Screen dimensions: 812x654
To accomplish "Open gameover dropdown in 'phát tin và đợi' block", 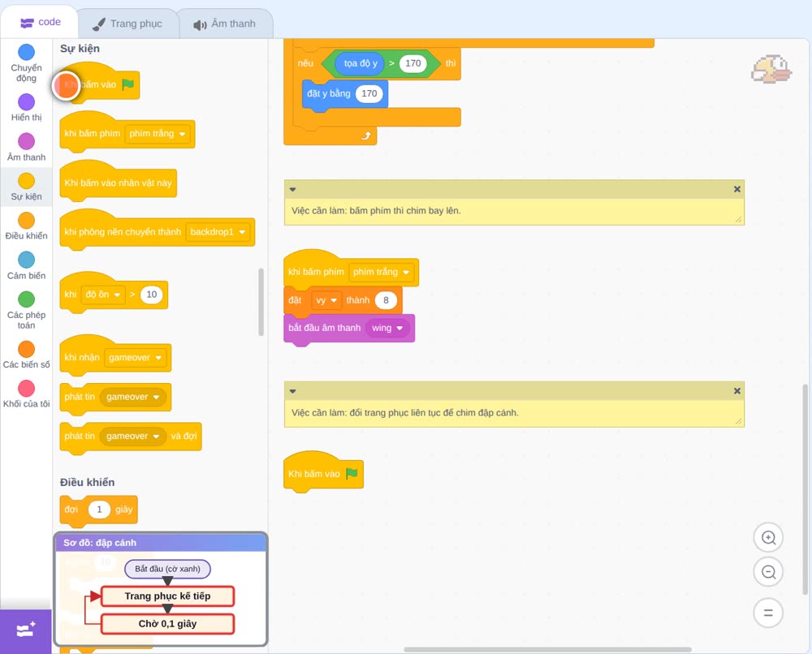I will pyautogui.click(x=133, y=437).
